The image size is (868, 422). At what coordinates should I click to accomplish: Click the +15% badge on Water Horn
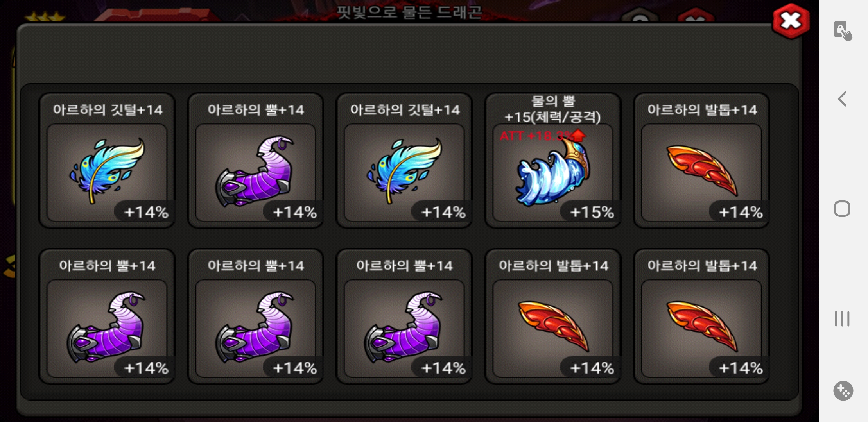[591, 212]
